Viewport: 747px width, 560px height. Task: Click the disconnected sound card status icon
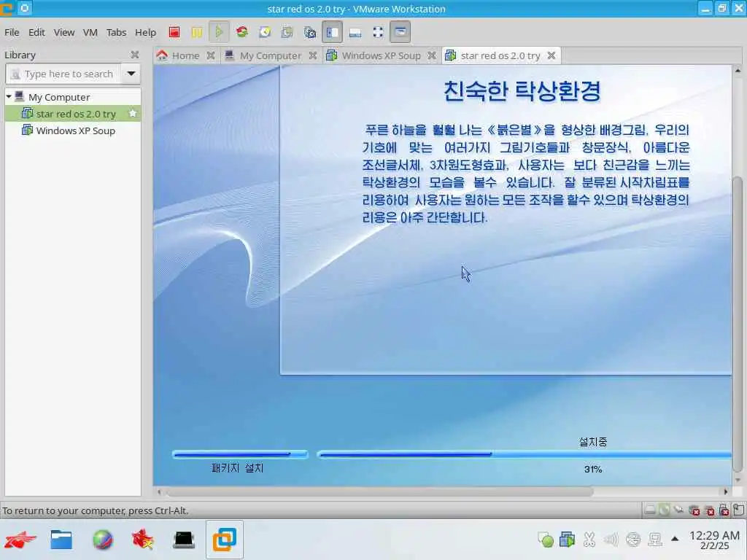[694, 510]
